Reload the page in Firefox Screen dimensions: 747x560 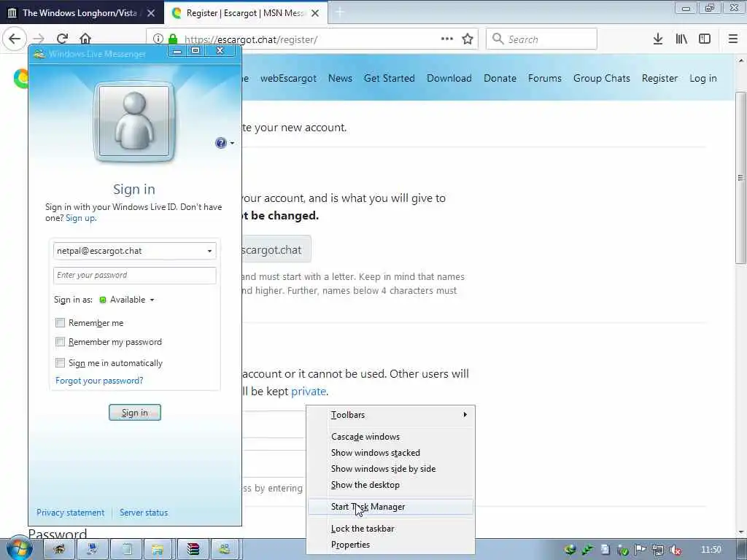pyautogui.click(x=62, y=39)
